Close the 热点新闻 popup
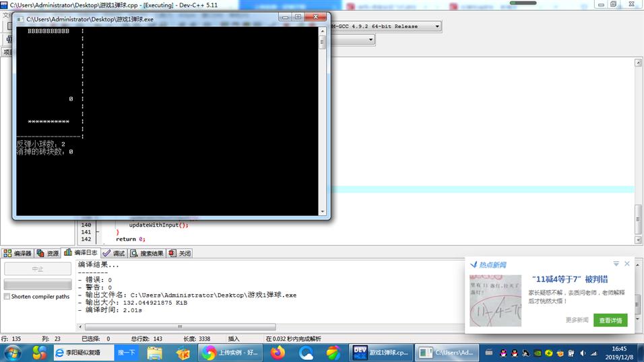Image resolution: width=644 pixels, height=362 pixels. [626, 264]
